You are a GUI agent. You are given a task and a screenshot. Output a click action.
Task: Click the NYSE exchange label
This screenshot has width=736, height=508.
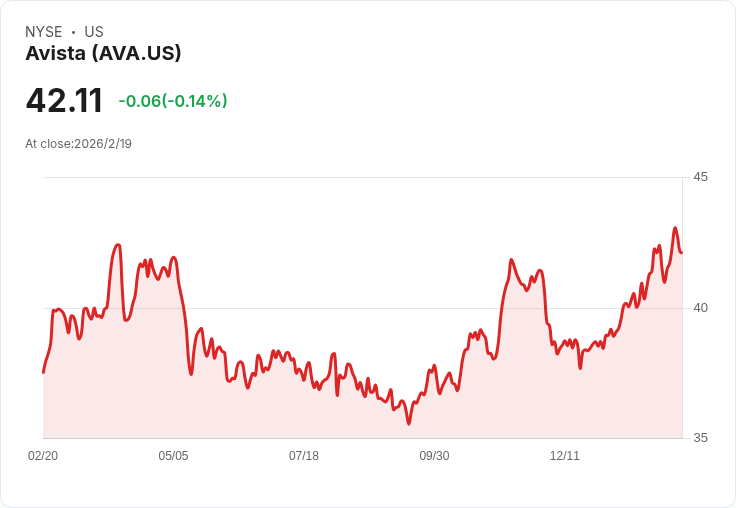point(43,32)
